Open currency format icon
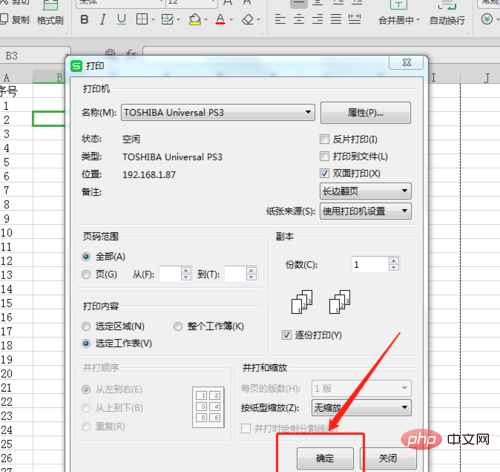The height and width of the screenshot is (472, 500). pos(487,19)
